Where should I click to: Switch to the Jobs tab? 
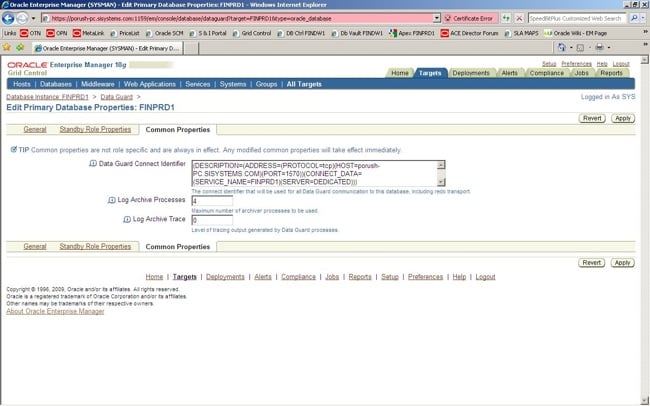point(581,73)
